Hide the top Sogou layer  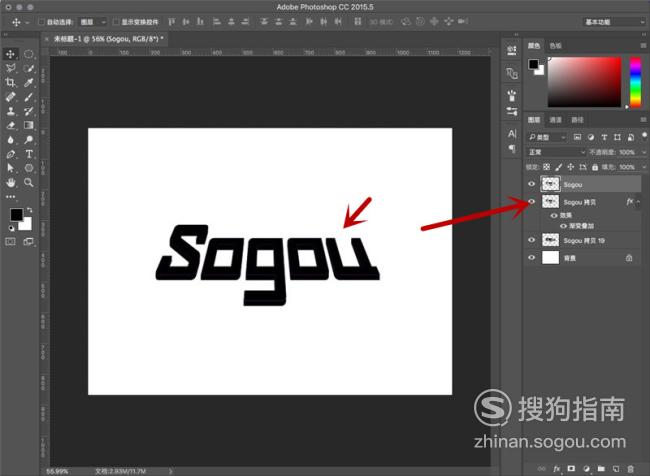[x=531, y=184]
